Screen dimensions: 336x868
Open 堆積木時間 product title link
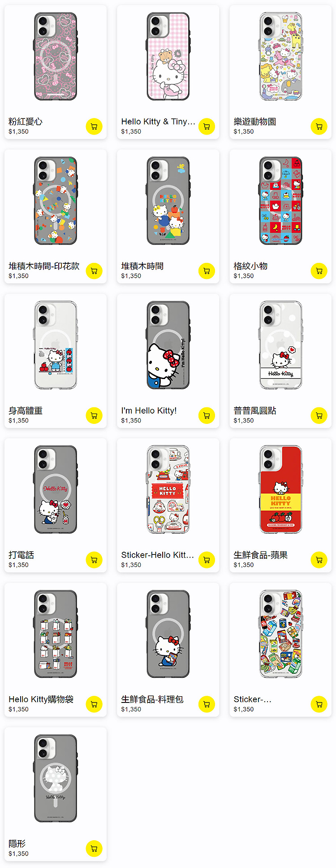(142, 266)
